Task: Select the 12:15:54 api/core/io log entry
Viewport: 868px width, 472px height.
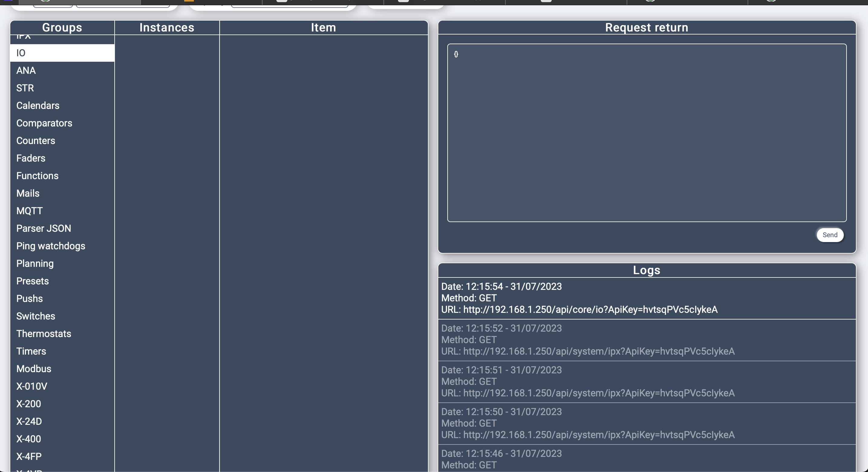Action: pyautogui.click(x=646, y=298)
